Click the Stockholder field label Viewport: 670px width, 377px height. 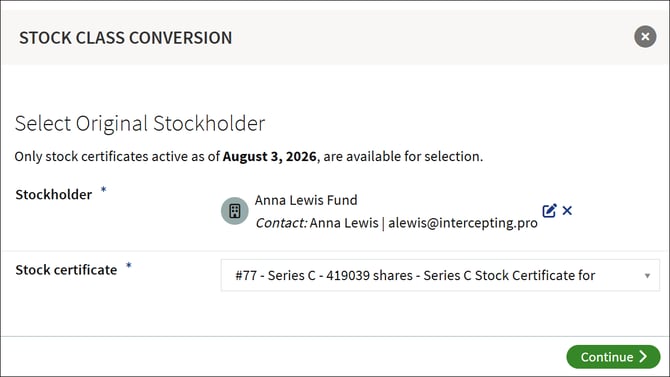point(54,194)
